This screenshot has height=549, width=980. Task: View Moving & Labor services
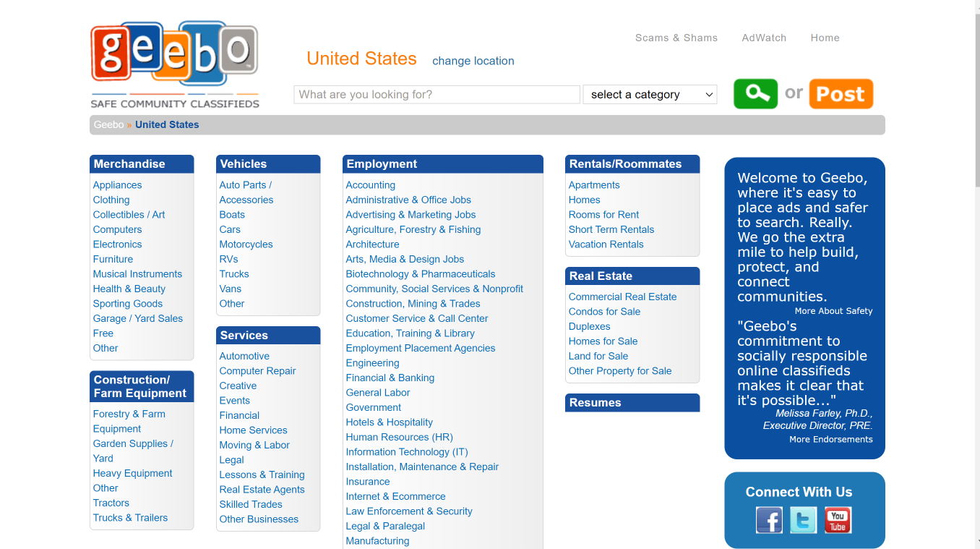[254, 445]
